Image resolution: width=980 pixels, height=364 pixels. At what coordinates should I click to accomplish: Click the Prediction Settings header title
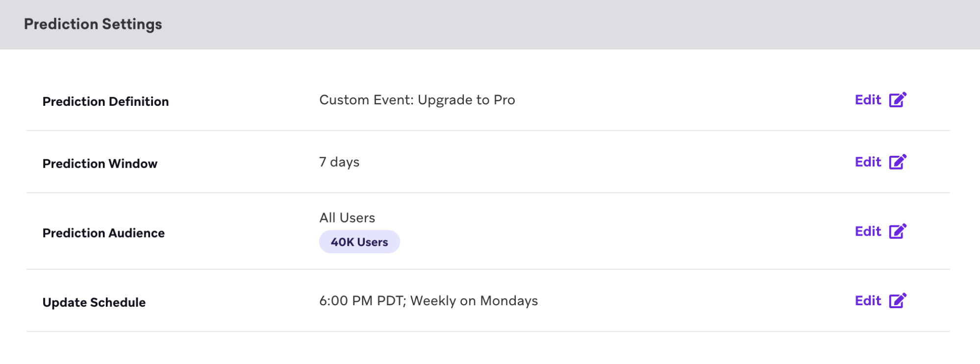click(x=93, y=24)
